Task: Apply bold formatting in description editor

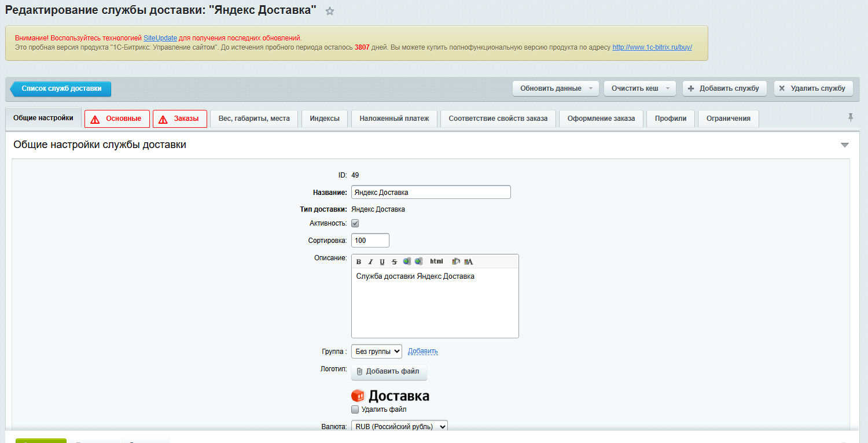Action: 359,262
